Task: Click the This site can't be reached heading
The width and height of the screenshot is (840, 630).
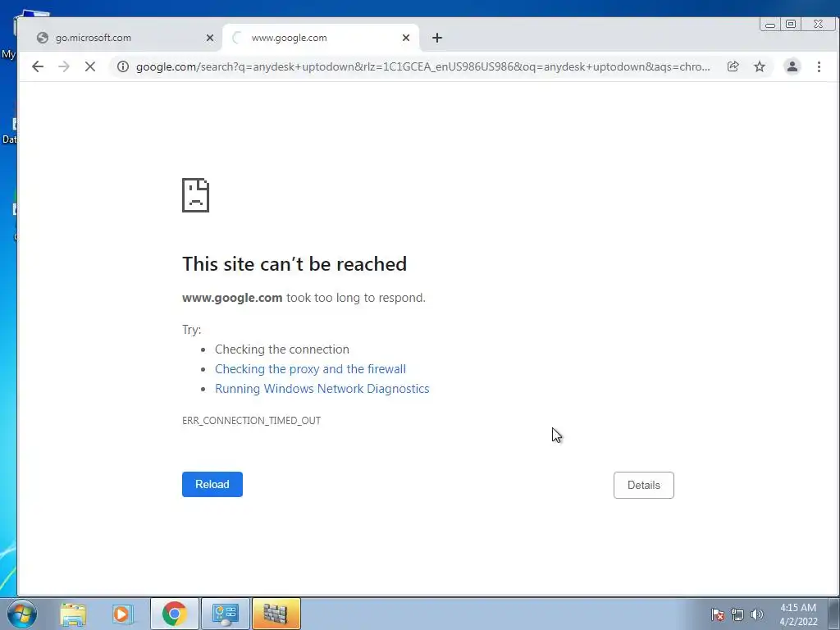Action: click(294, 264)
